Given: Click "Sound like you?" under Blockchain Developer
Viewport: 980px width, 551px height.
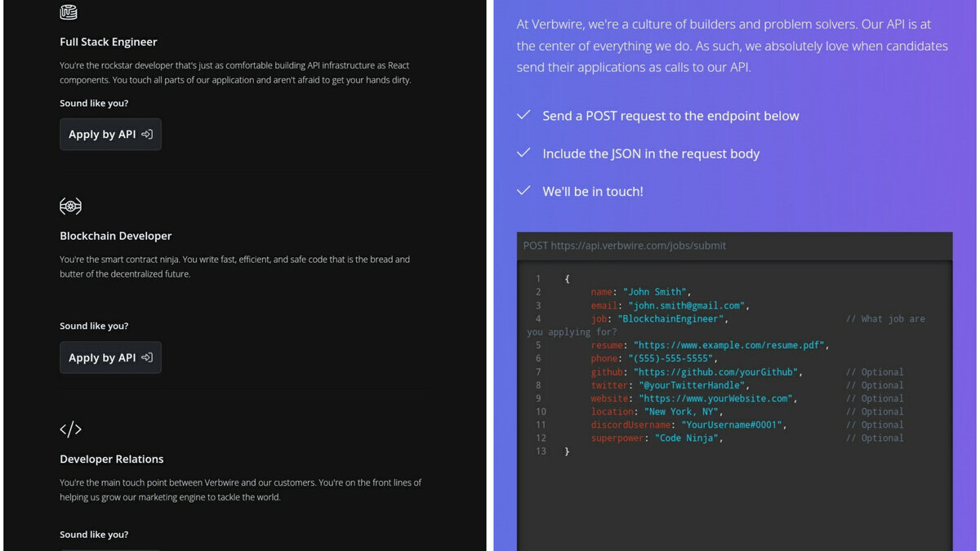Looking at the screenshot, I should (x=94, y=326).
